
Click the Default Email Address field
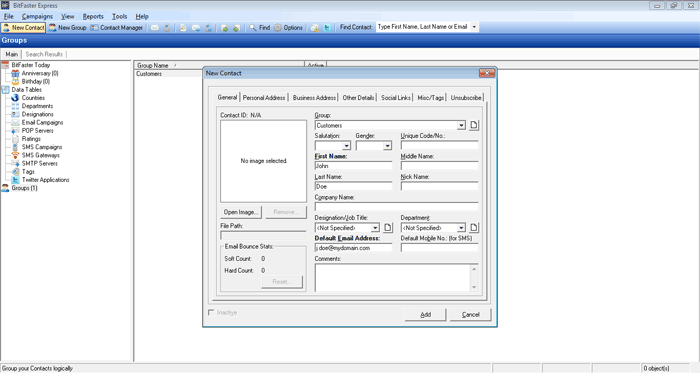tap(353, 248)
